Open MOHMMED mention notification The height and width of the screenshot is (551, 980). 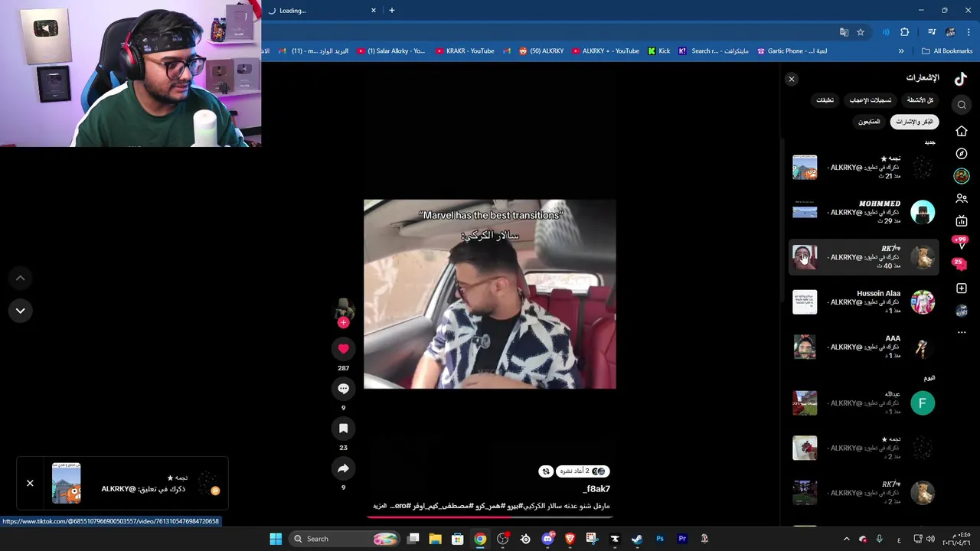(x=863, y=212)
